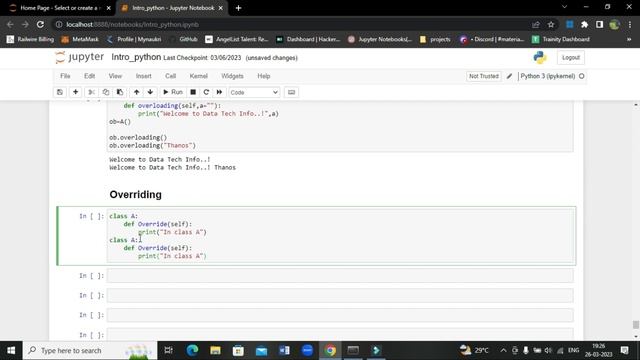640x360 pixels.
Task: Open the Kernel menu
Action: 199,76
